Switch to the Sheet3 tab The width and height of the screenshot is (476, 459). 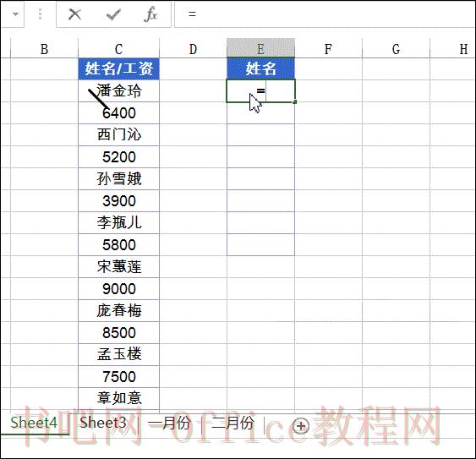103,423
